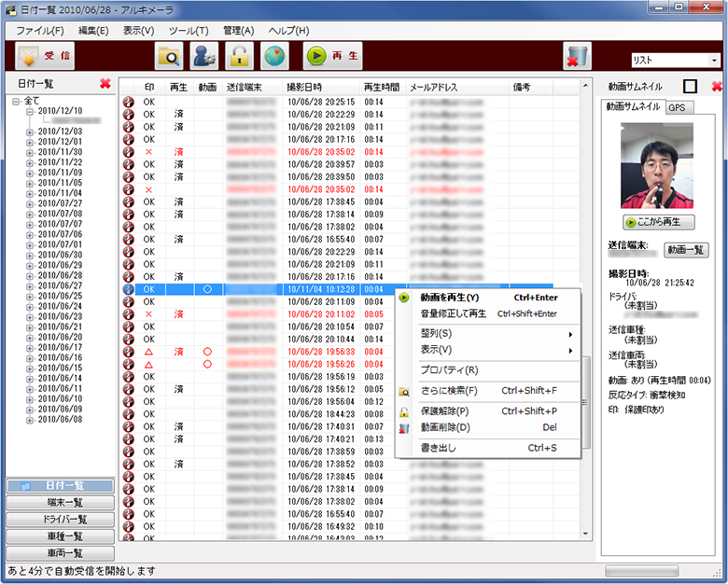Screen dimensions: 728x584
Task: Click the padlock protect toolbar icon
Action: click(239, 56)
